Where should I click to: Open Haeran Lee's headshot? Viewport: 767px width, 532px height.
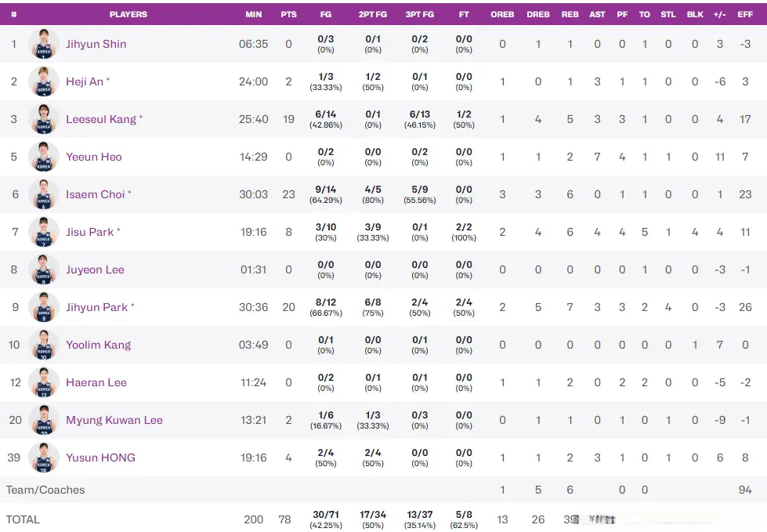tap(44, 383)
